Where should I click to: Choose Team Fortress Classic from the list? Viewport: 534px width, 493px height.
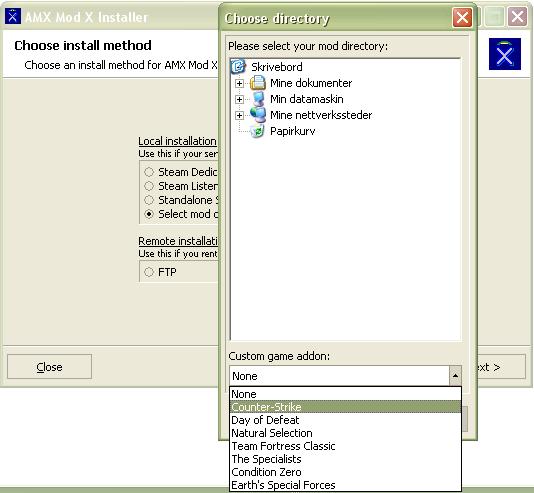point(346,446)
